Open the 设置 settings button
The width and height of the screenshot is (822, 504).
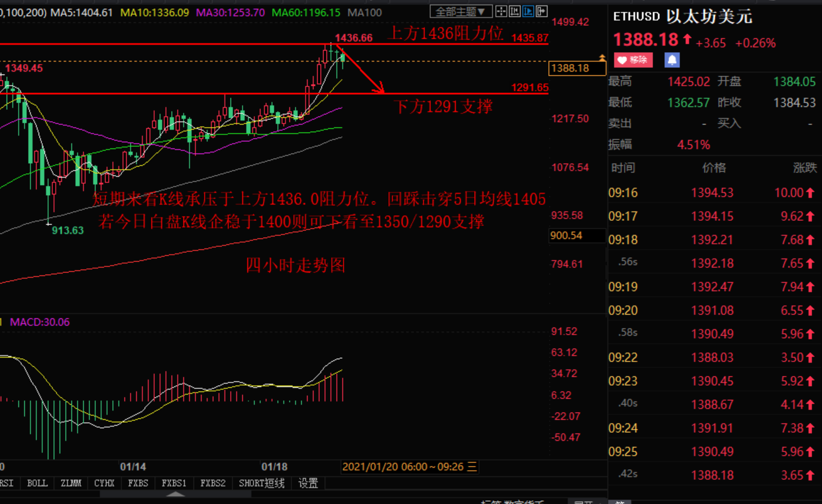pyautogui.click(x=308, y=483)
